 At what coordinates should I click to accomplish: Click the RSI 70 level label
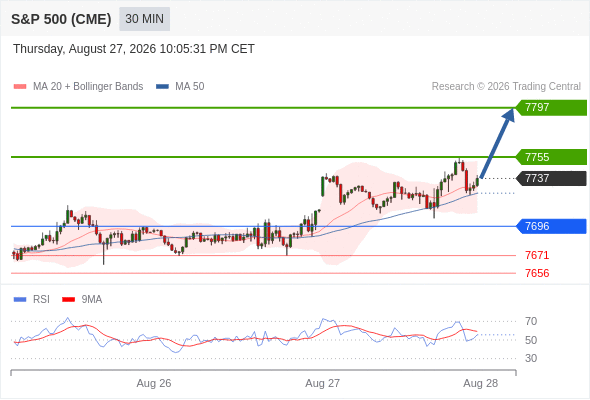tap(531, 321)
